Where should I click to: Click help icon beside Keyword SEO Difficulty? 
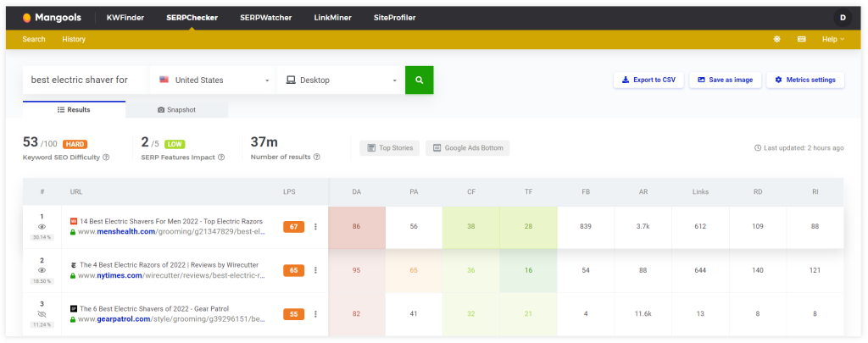point(106,157)
